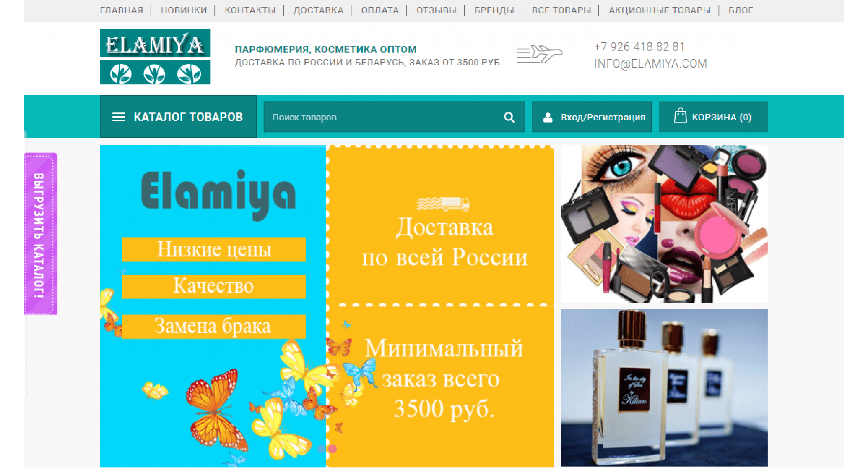Open the makeup cosmetics collage image
This screenshot has width=868, height=468.
click(x=664, y=224)
